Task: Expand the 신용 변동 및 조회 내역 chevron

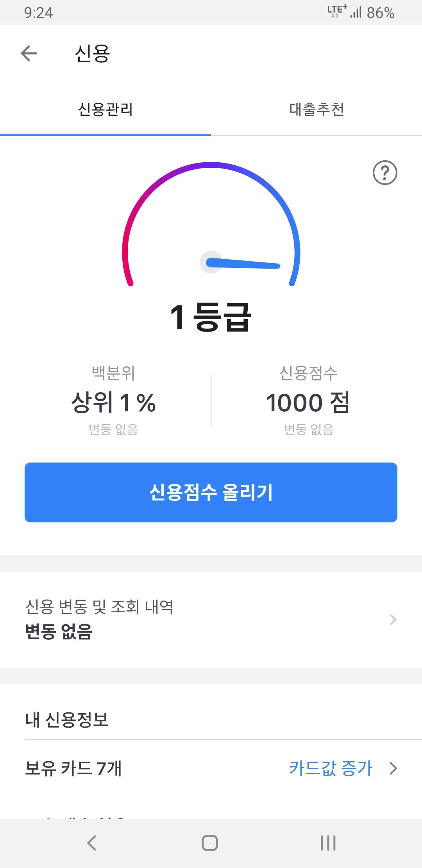Action: coord(393,619)
